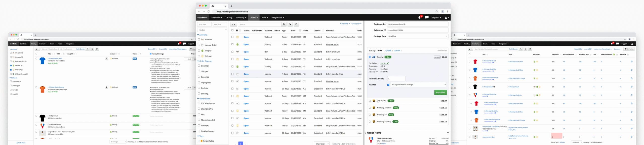Screen dimensions: 644x145
Task: Check the Amazon account filter in orders sidebar
Action: tap(199, 39)
